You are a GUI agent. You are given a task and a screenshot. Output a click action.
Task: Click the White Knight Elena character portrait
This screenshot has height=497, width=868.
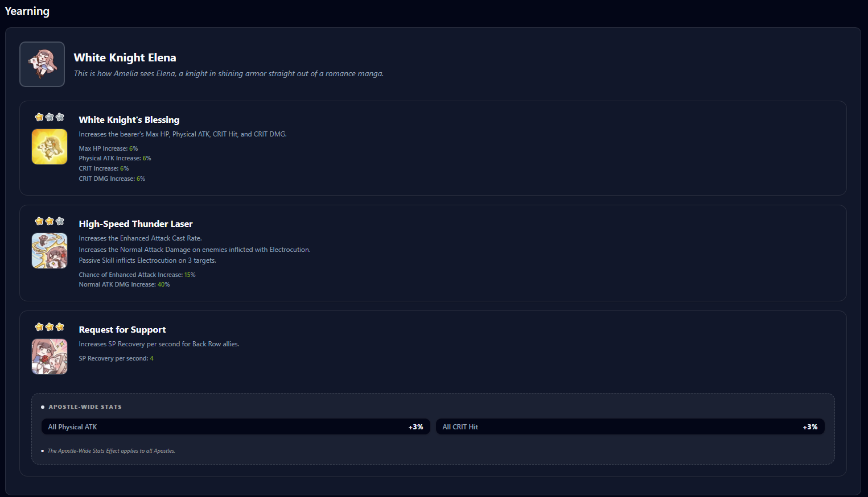[42, 64]
